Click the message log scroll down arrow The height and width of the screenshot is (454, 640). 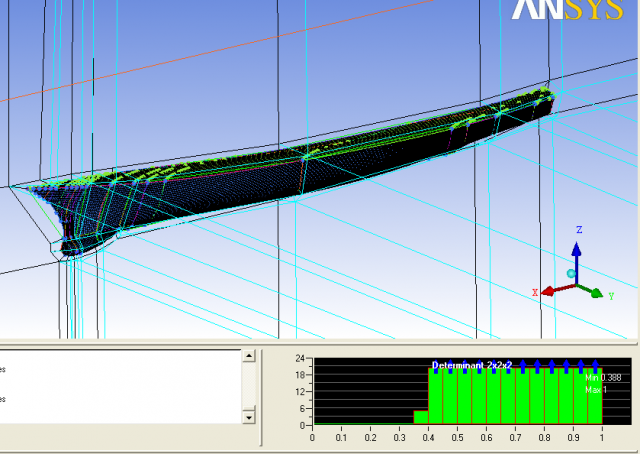249,415
